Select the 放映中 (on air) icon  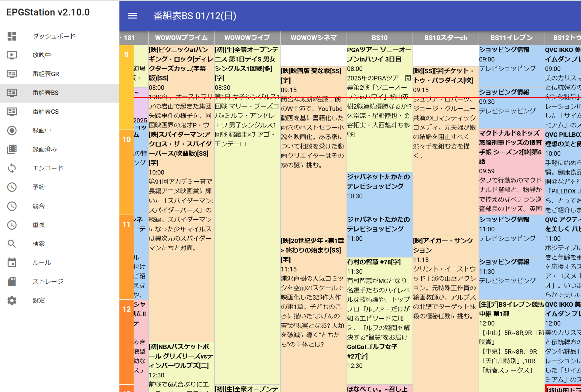click(12, 55)
